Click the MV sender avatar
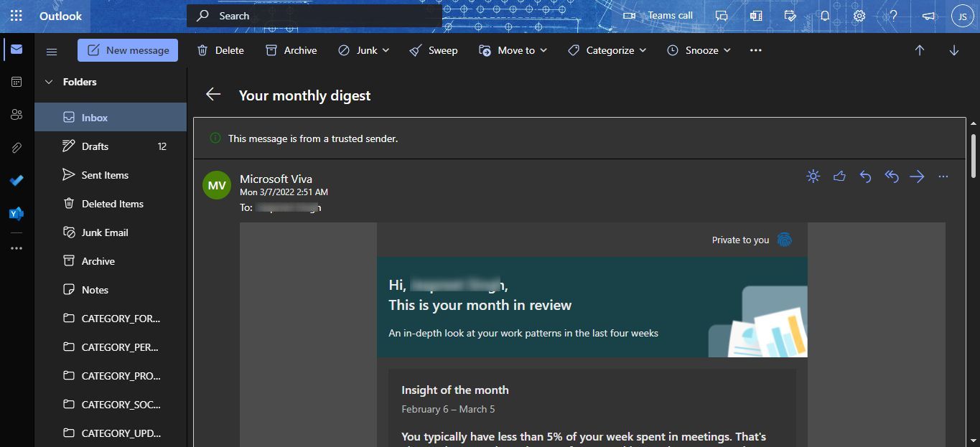980x447 pixels. (x=217, y=185)
